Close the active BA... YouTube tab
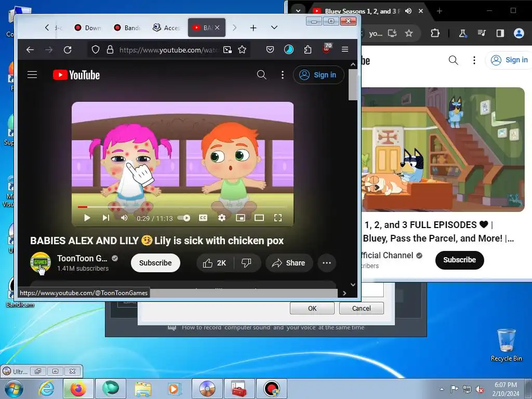This screenshot has width=532, height=399. tap(218, 28)
